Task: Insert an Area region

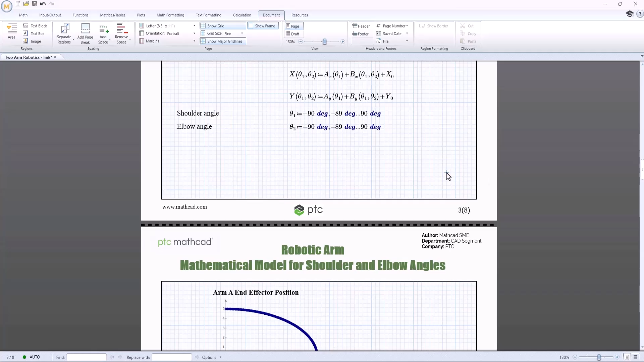Action: coord(11,31)
